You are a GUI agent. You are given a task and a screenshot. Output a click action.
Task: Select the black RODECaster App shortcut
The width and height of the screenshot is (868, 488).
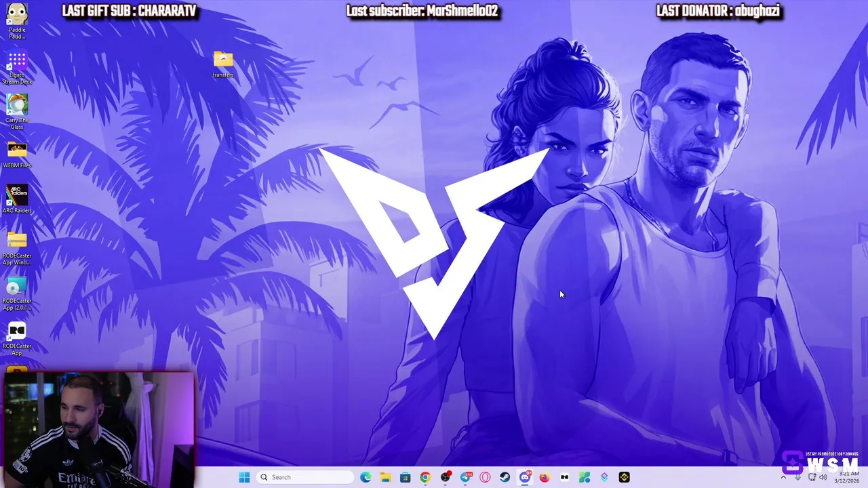(x=17, y=339)
